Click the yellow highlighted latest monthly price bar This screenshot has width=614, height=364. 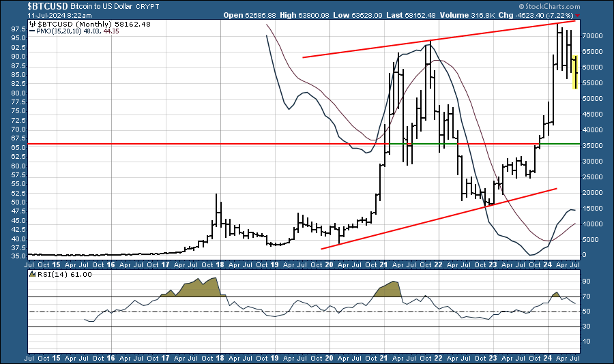(x=575, y=72)
